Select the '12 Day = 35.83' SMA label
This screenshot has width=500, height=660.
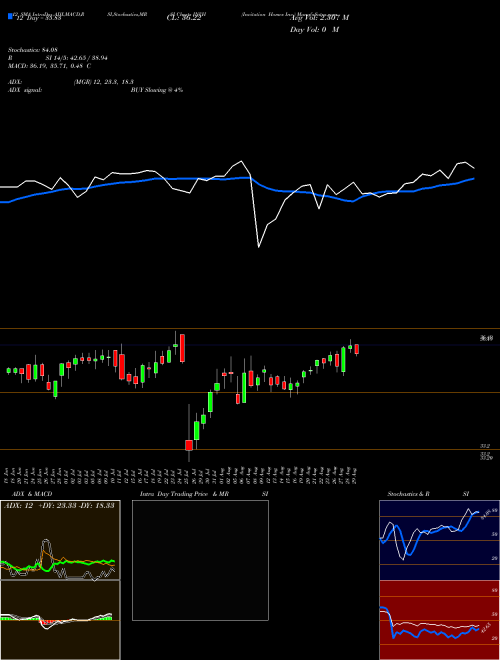tap(38, 18)
